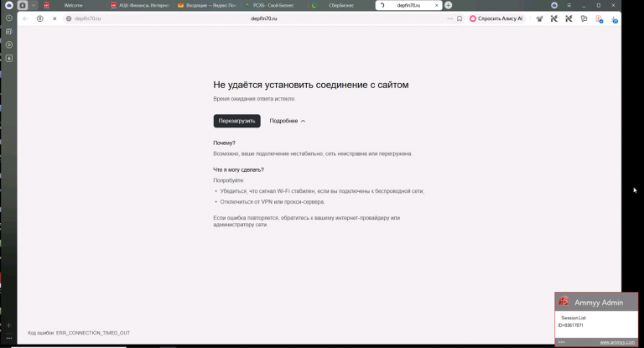Viewport: 644px width, 348px height.
Task: Expand the tab list dropdown arrow
Action: pos(34,5)
